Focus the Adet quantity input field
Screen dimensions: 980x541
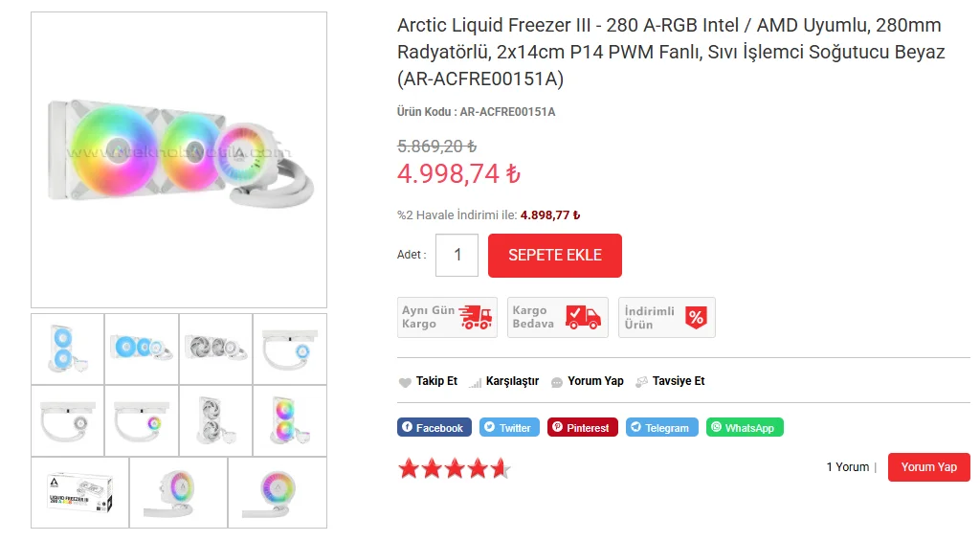(457, 256)
